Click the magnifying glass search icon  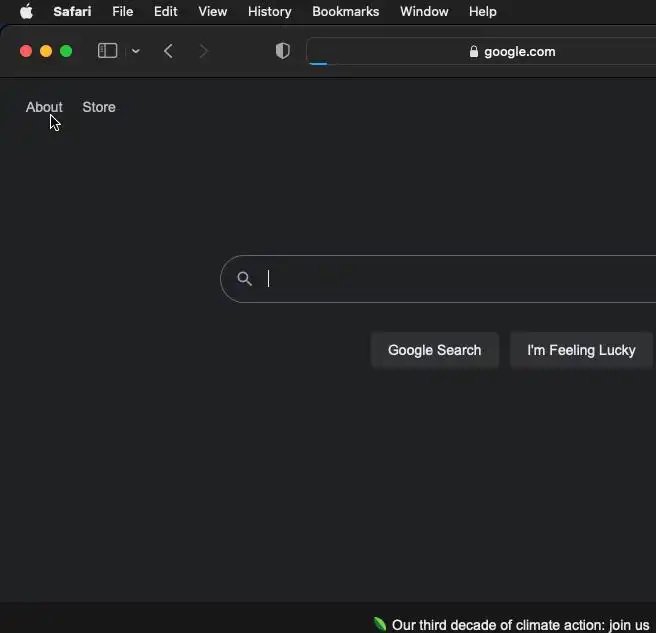point(244,279)
